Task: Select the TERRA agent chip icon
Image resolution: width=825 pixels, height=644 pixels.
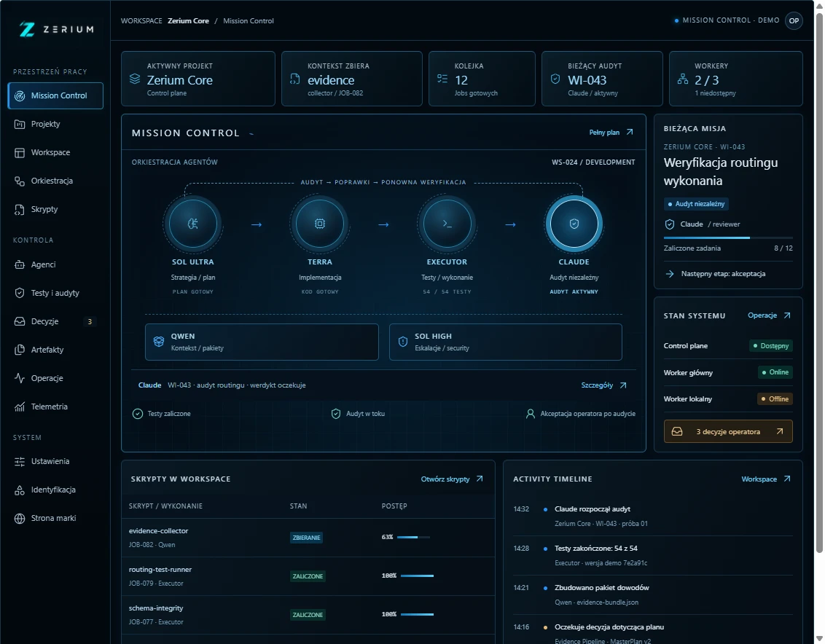Action: (319, 224)
